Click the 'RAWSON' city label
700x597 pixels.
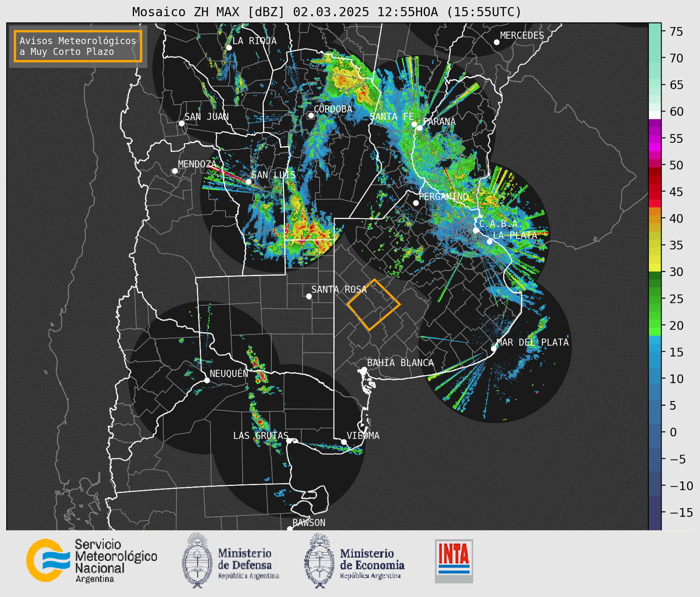point(309,522)
